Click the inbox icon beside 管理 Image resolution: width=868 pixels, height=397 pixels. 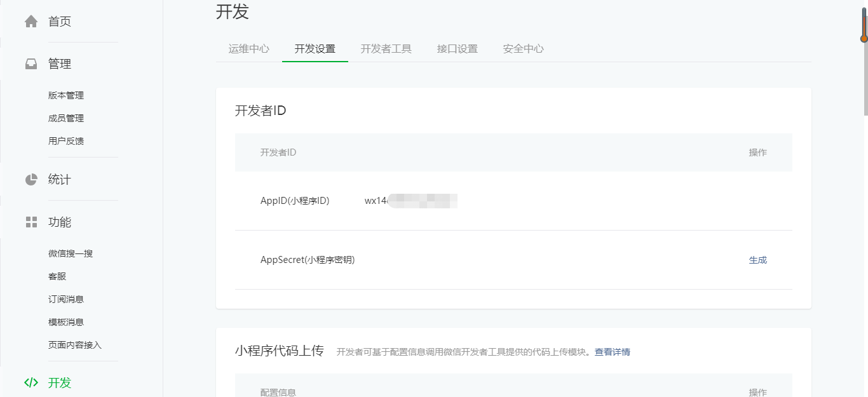[x=31, y=64]
